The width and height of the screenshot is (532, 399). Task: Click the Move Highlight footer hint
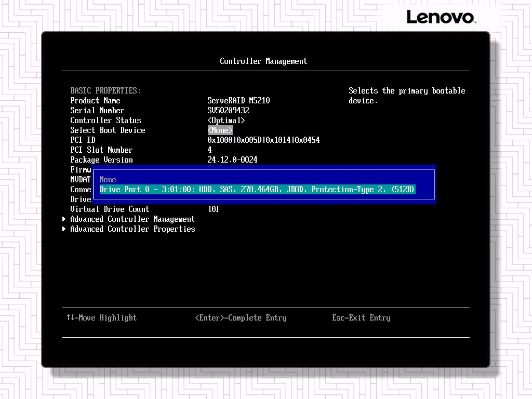click(102, 318)
